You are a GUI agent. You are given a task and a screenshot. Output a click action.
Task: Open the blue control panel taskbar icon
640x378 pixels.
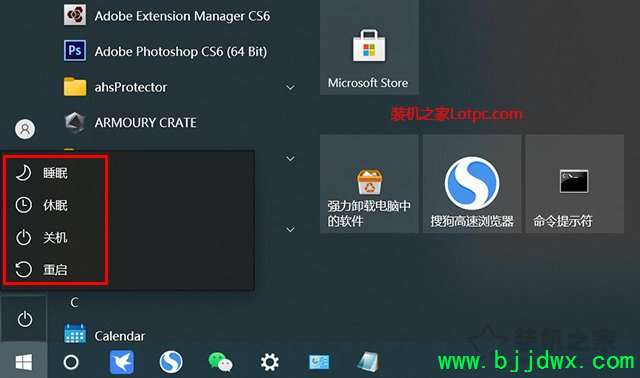point(319,362)
